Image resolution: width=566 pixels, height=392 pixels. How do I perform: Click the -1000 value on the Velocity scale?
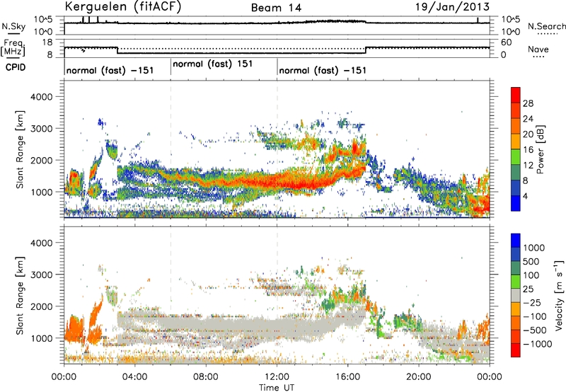pos(538,344)
